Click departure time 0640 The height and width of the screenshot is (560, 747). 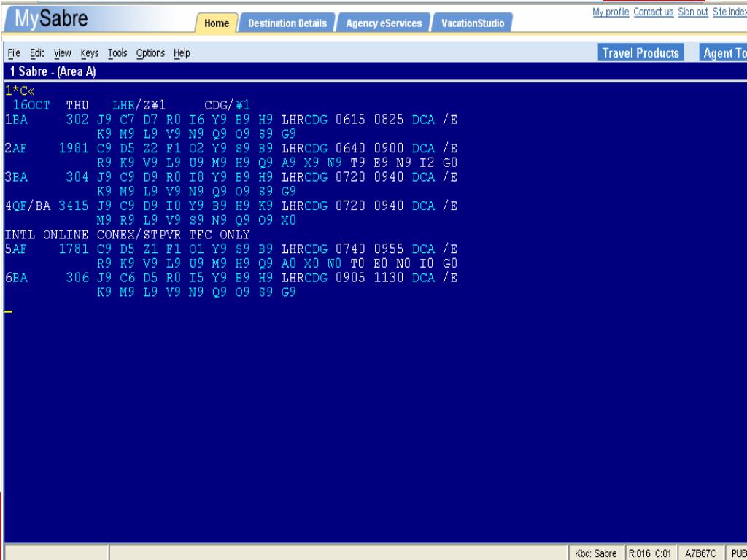[350, 148]
